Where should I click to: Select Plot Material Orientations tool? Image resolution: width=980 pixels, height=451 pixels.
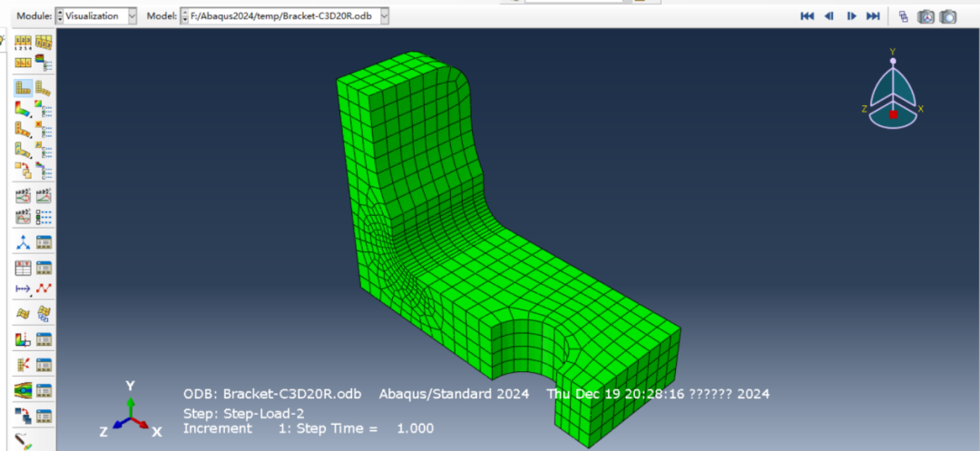tap(23, 150)
